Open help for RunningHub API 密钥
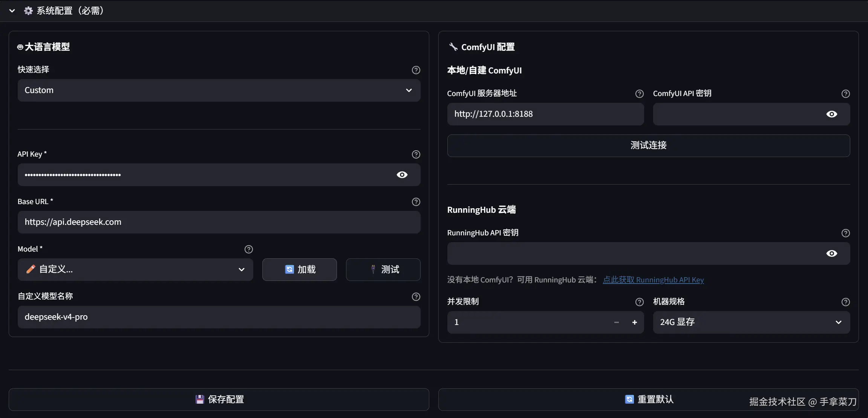The image size is (868, 418). [845, 233]
